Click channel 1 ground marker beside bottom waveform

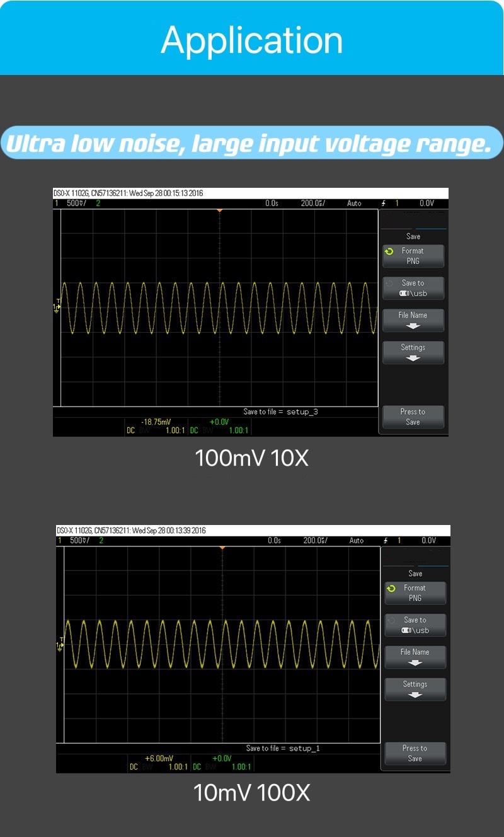point(59,645)
